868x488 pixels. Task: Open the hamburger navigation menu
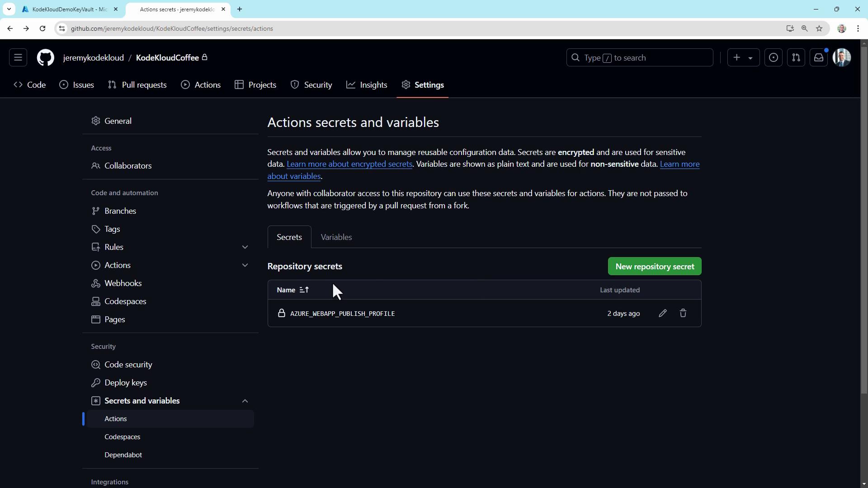click(18, 58)
